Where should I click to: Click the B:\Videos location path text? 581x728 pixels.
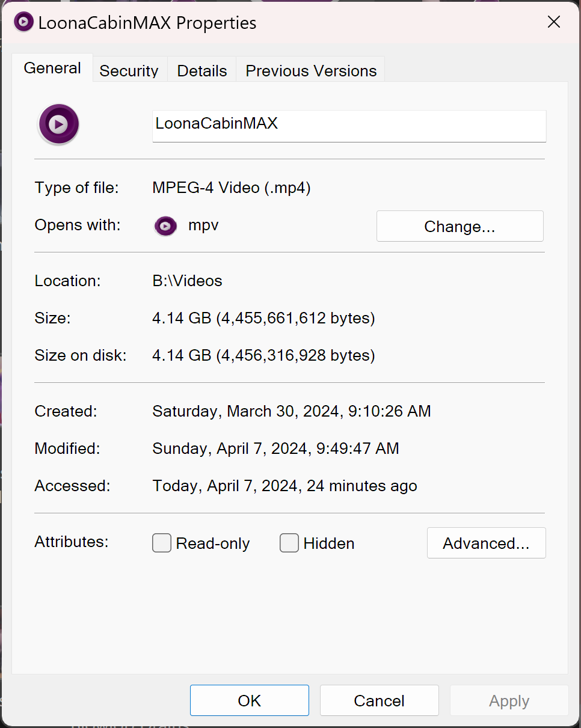click(187, 281)
